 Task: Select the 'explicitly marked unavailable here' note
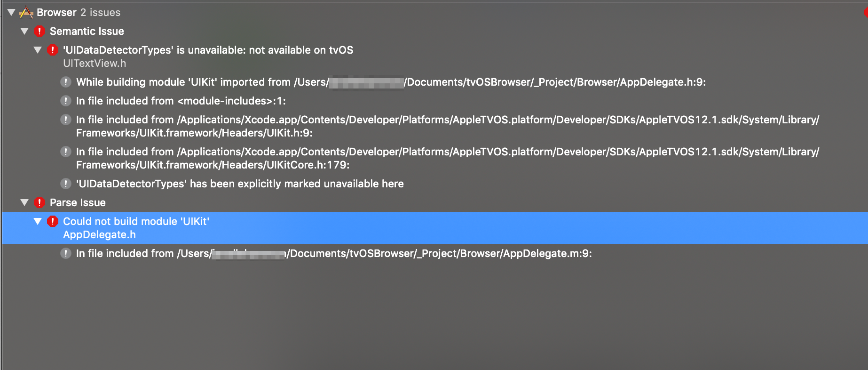tap(240, 184)
